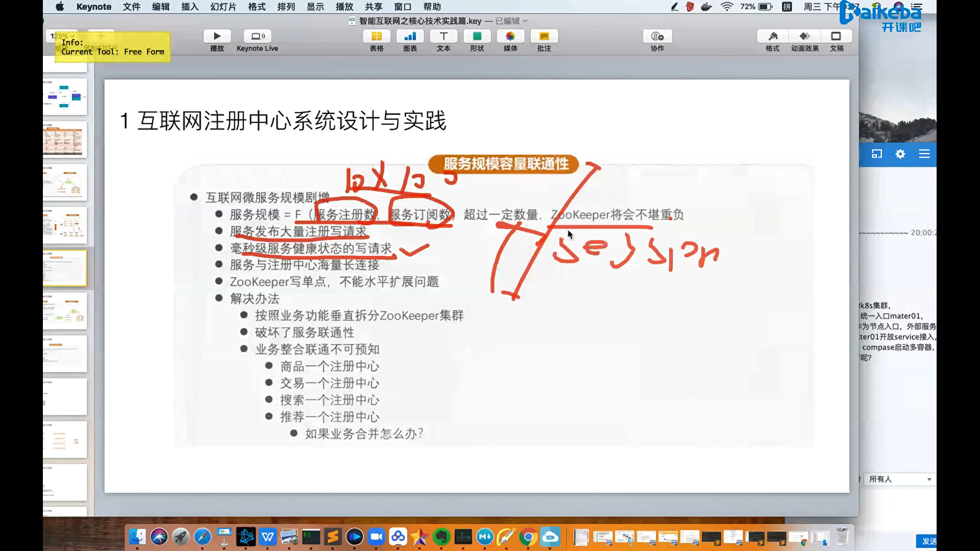Open the 幻灯片 menu
The image size is (980, 551).
point(223,7)
